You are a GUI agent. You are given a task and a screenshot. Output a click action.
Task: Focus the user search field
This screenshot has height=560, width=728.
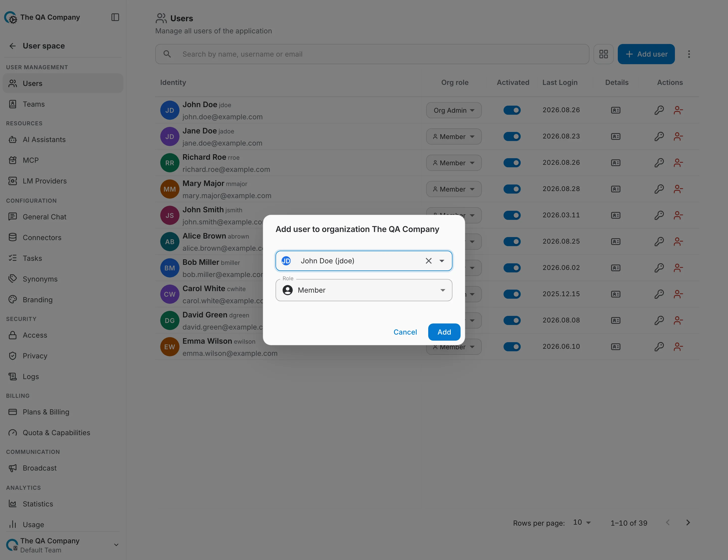372,54
